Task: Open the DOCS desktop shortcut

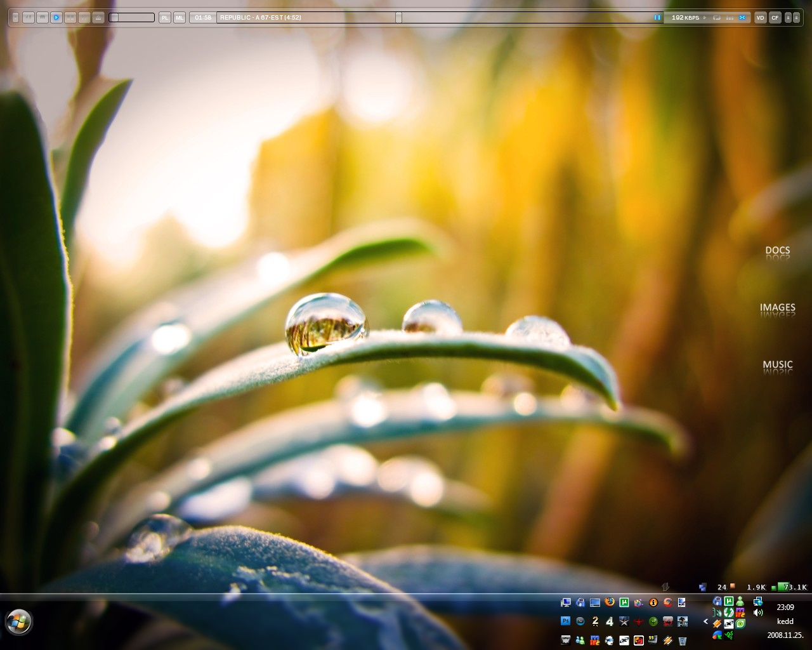Action: tap(777, 250)
